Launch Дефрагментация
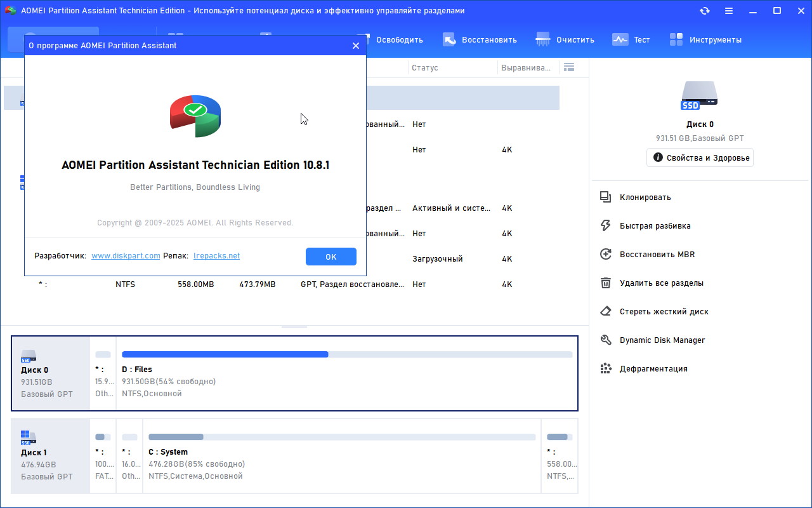The height and width of the screenshot is (508, 812). pyautogui.click(x=653, y=368)
